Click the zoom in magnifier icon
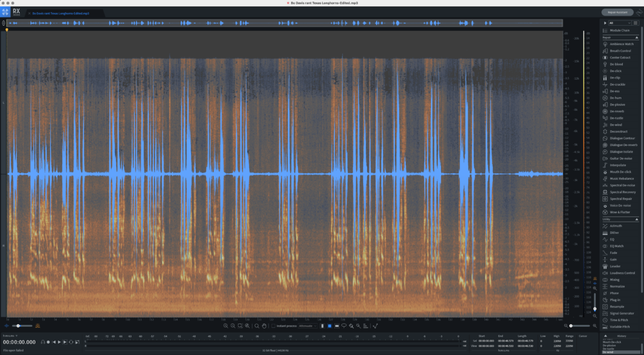This screenshot has height=355, width=644. pos(225,326)
